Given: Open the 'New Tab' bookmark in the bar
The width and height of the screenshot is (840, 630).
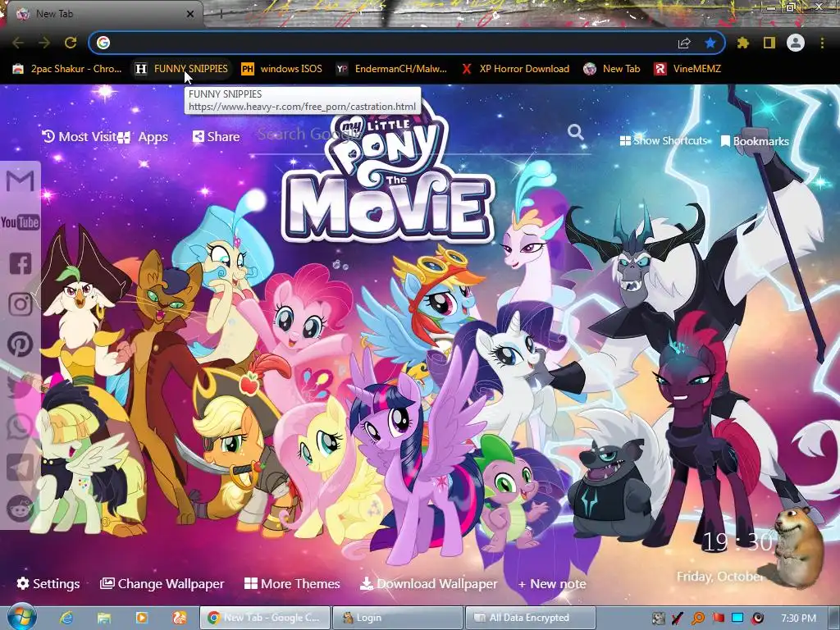Looking at the screenshot, I should coord(612,69).
